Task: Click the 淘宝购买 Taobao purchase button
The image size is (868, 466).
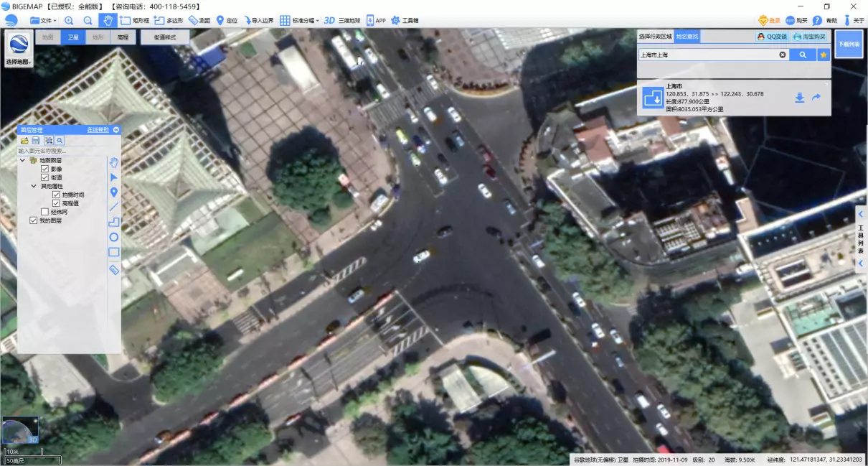Action: click(x=809, y=36)
